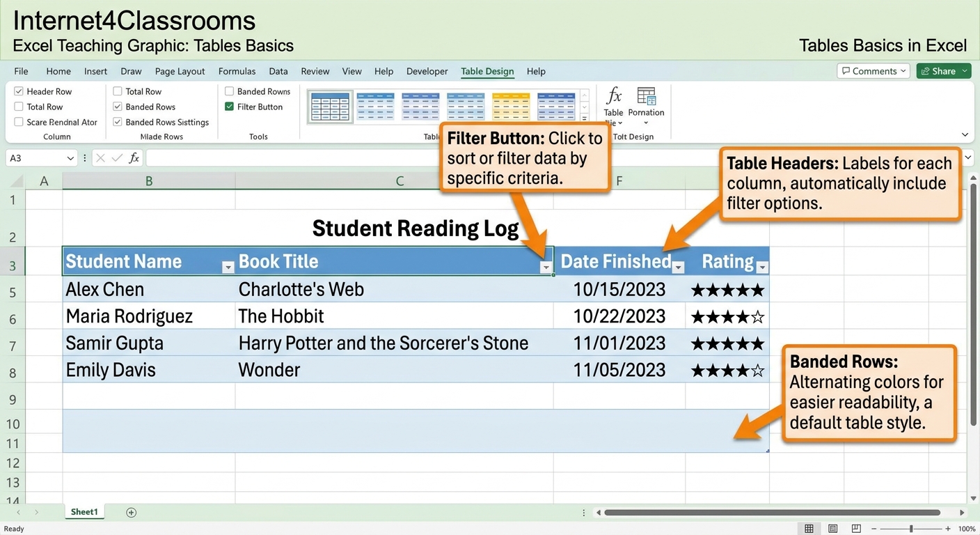
Task: Switch to Page Layout view icon in status bar
Action: coord(832,529)
